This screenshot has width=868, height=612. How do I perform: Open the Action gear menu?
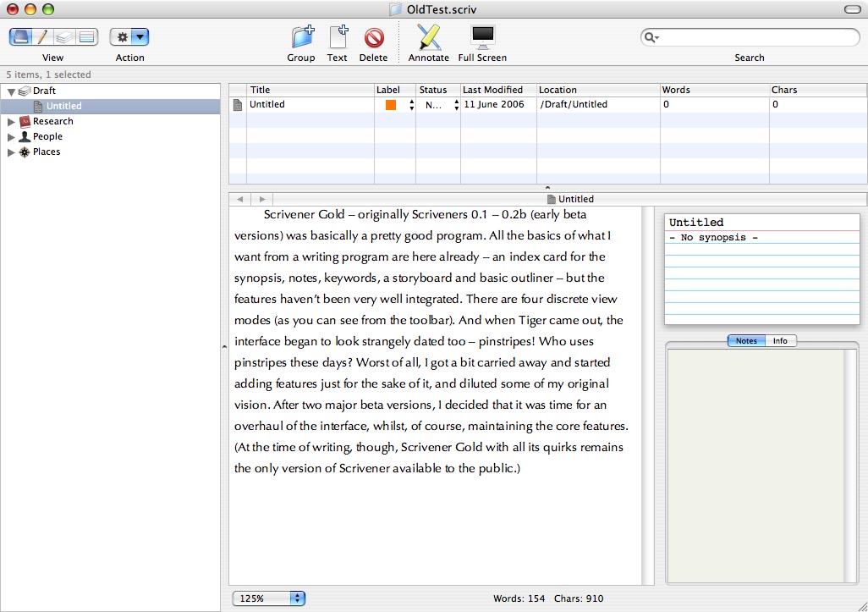[129, 37]
